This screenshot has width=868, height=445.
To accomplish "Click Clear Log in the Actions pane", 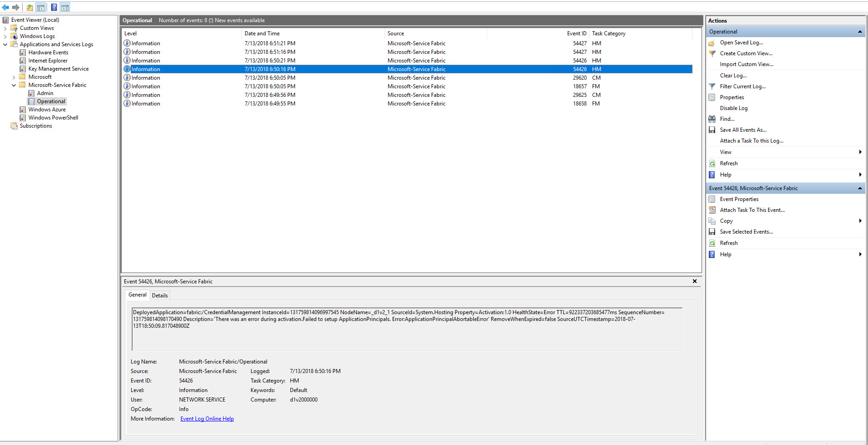I will [x=733, y=75].
